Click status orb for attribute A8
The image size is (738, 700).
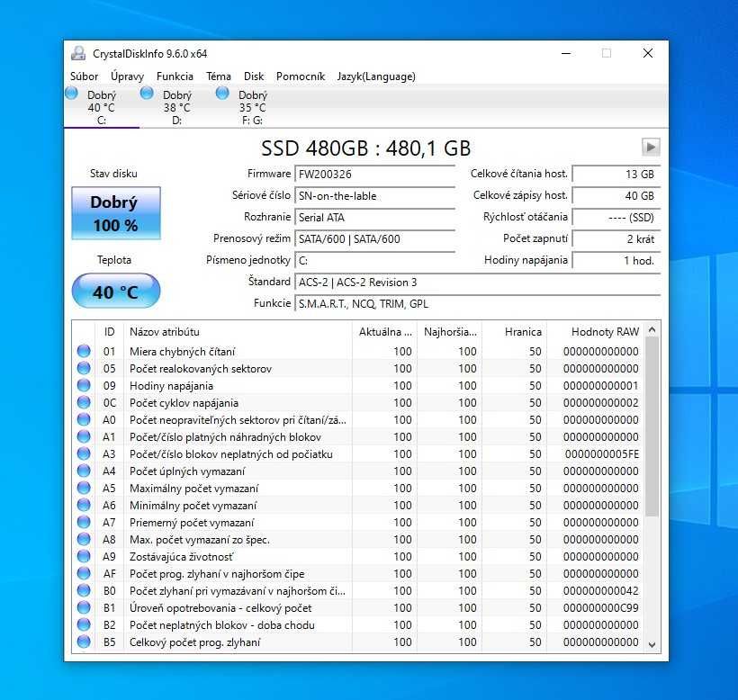point(84,539)
